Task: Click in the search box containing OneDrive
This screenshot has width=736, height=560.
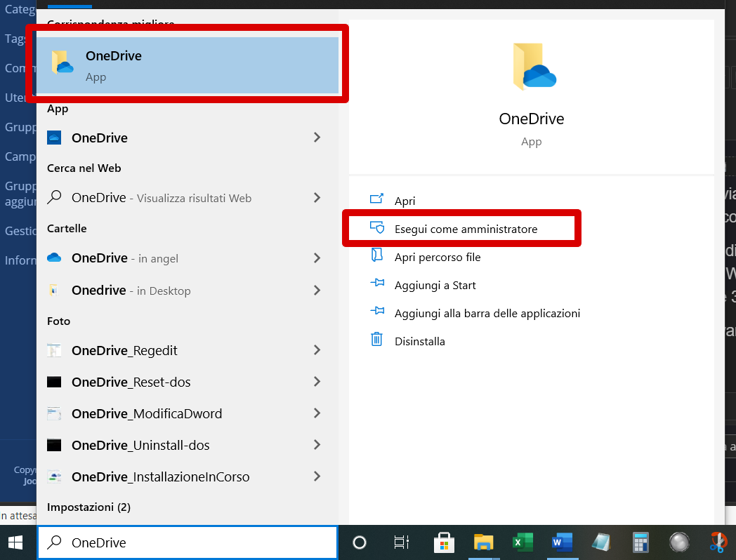Action: [x=188, y=542]
